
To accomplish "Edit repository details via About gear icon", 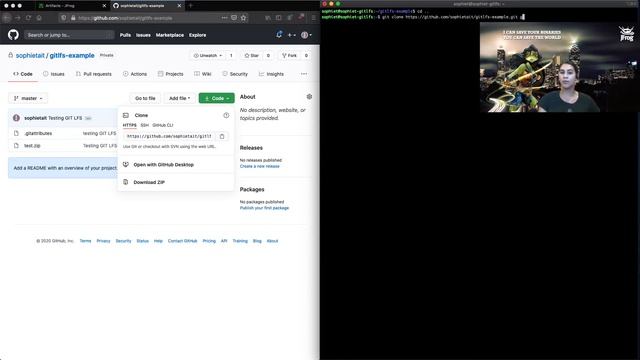I will tap(309, 97).
